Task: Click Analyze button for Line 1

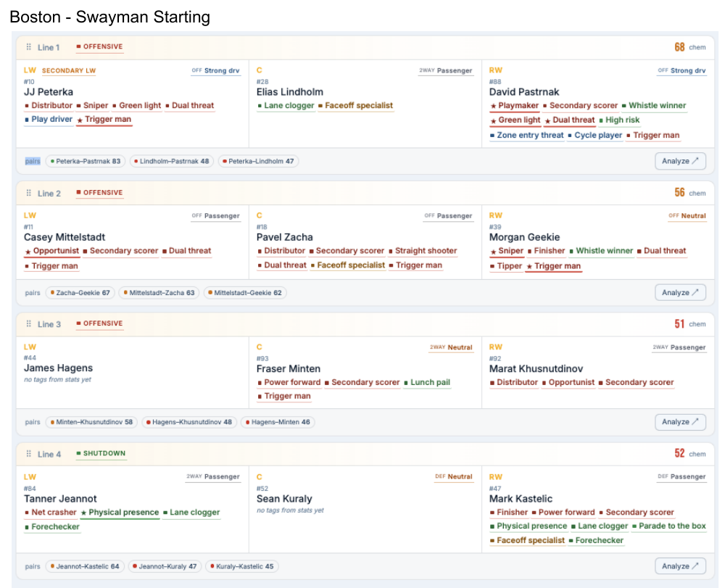Action: 680,161
